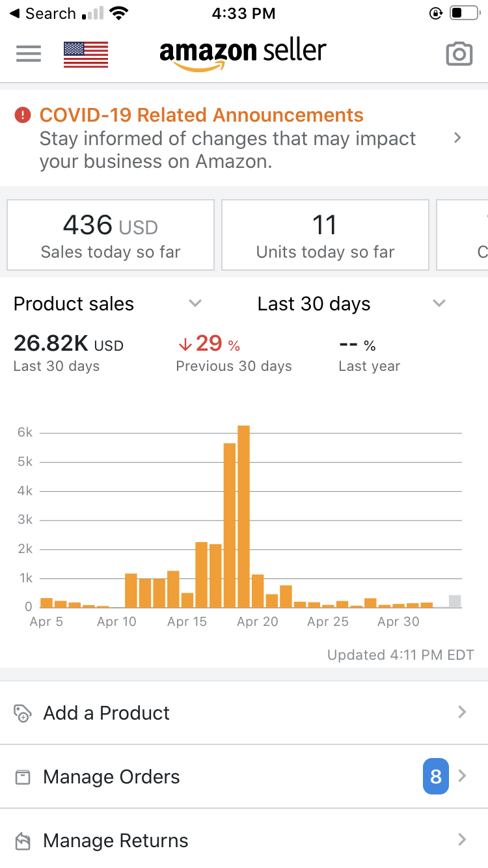Tap the back to Search arrow

click(x=14, y=14)
